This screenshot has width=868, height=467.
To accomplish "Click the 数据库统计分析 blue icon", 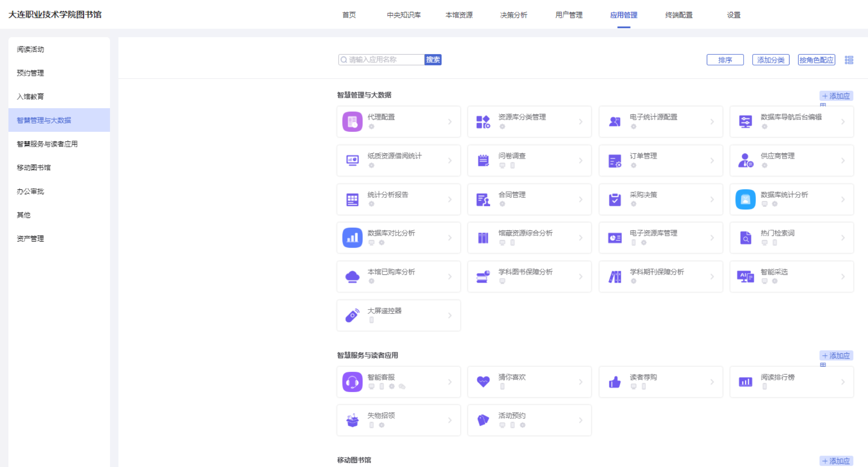I will point(745,199).
